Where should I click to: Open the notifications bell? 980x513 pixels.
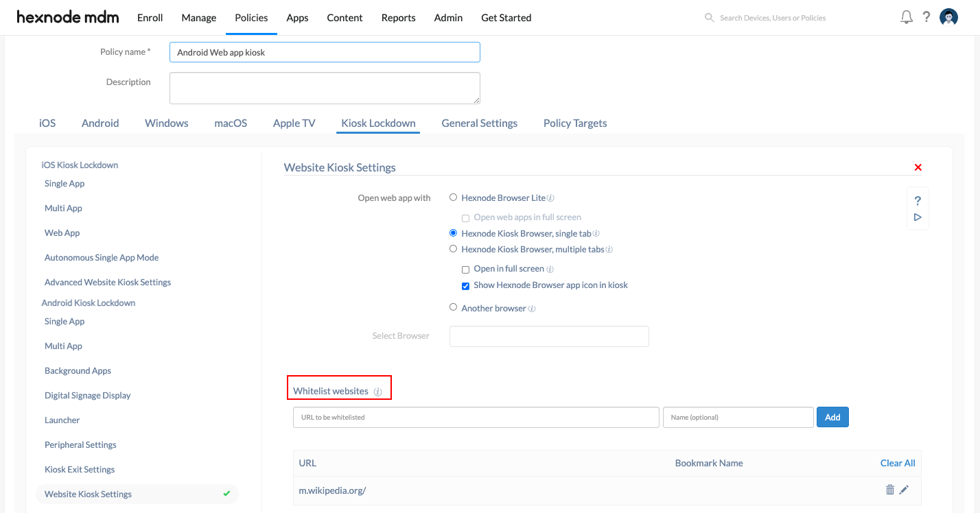coord(907,17)
